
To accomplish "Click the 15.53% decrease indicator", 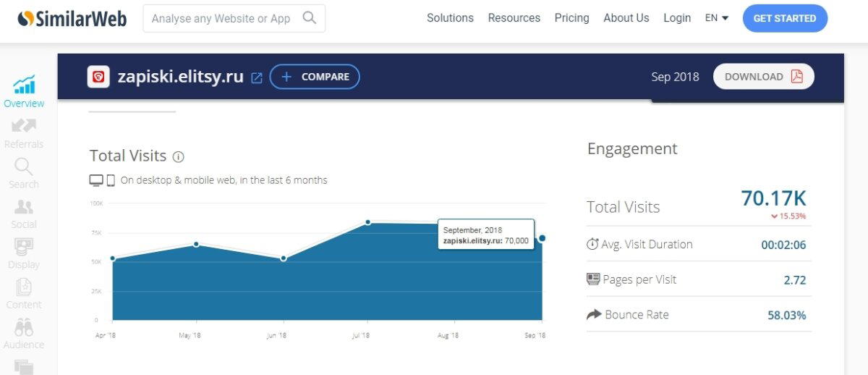I will [x=788, y=216].
